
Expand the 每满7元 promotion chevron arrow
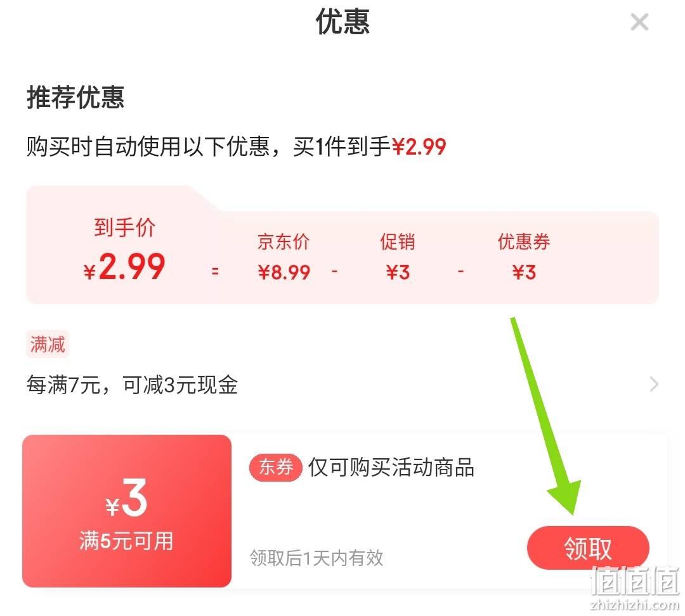tap(654, 384)
